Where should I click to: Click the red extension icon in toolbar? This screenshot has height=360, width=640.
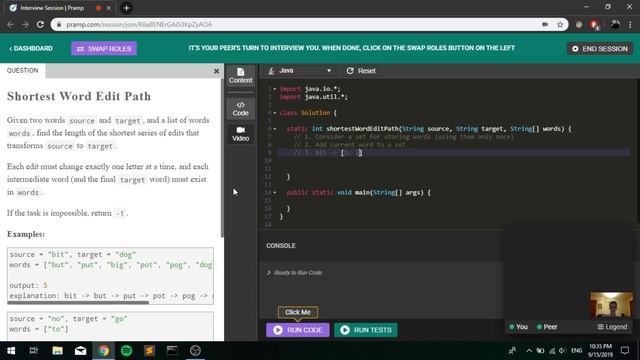point(595,25)
